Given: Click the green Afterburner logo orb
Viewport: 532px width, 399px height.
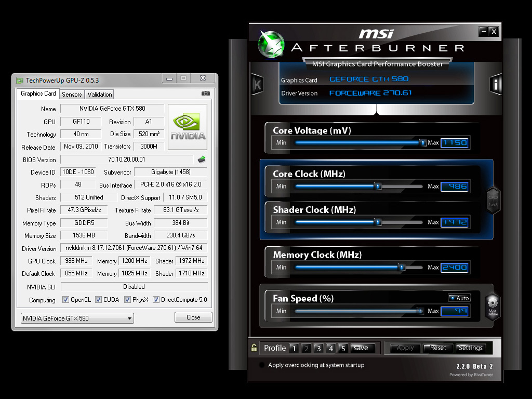Looking at the screenshot, I should (x=271, y=45).
